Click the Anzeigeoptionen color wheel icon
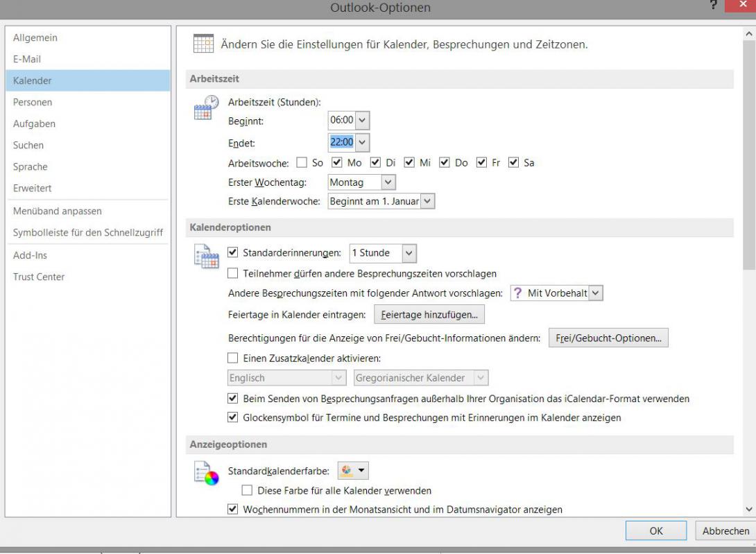 click(x=207, y=473)
